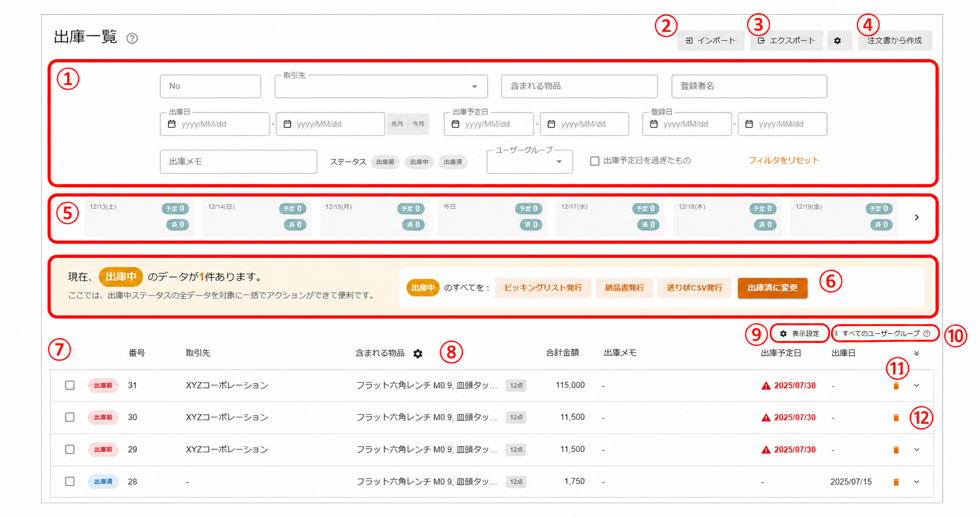Click 出庫済に変更 button
This screenshot has height=518, width=980.
point(773,287)
